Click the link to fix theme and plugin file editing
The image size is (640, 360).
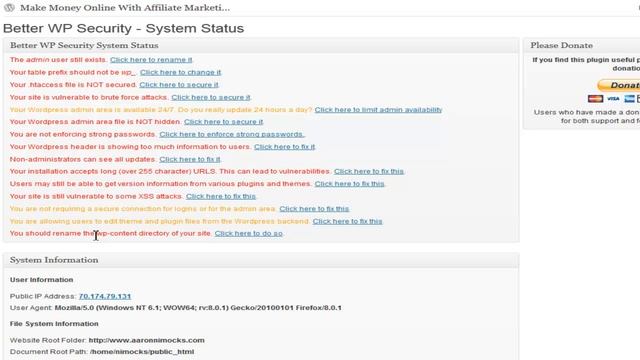point(347,221)
